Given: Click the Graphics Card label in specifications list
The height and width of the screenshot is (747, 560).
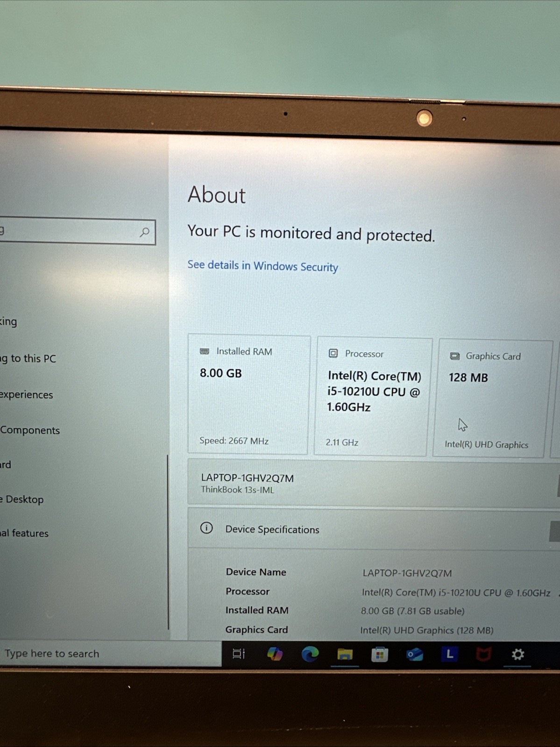Looking at the screenshot, I should [x=256, y=629].
